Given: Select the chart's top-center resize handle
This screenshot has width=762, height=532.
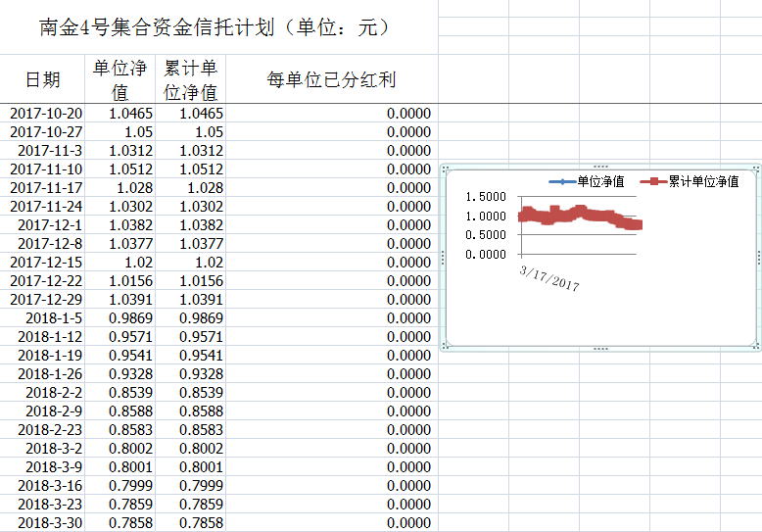Looking at the screenshot, I should click(600, 167).
